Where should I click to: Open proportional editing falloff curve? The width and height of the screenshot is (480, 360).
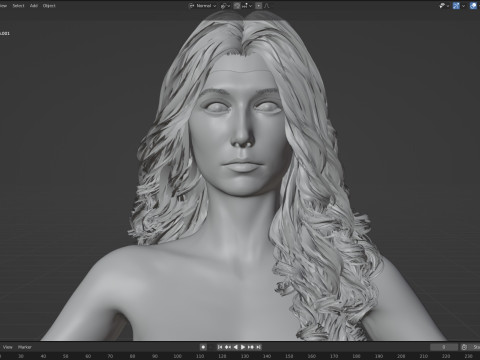[x=267, y=6]
